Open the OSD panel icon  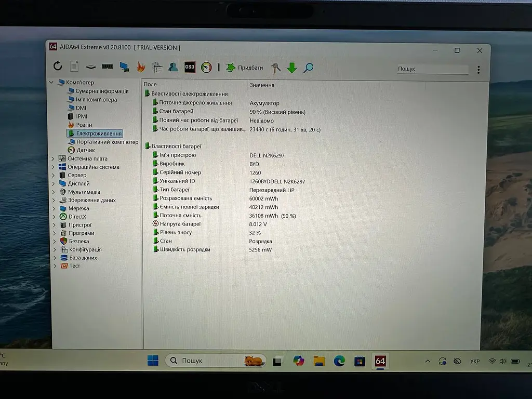(190, 67)
